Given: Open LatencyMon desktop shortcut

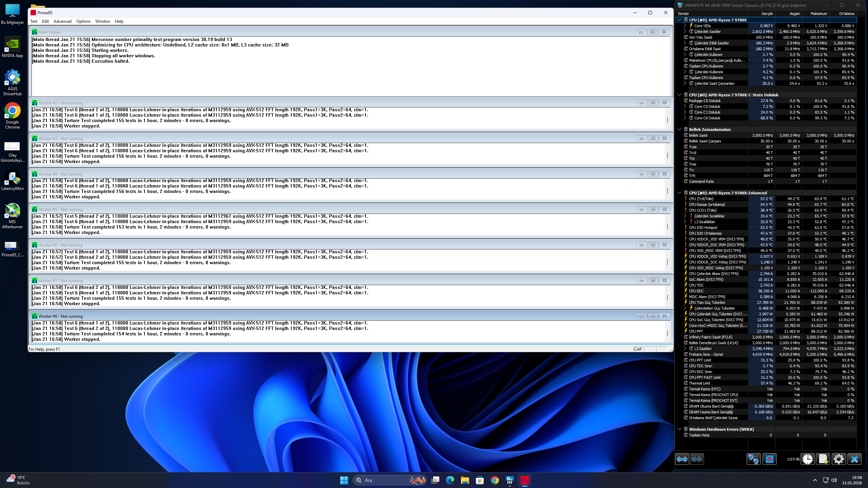Looking at the screenshot, I should tap(13, 180).
